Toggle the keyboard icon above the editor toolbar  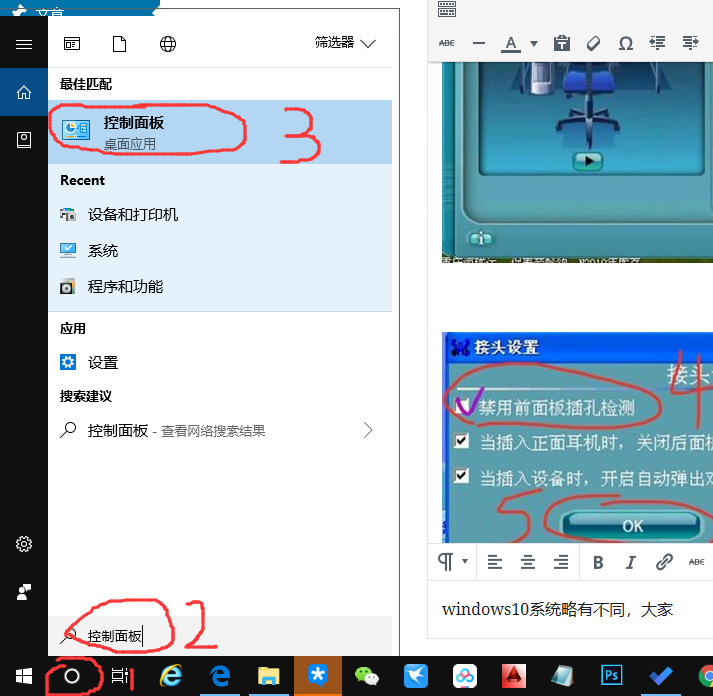[447, 9]
